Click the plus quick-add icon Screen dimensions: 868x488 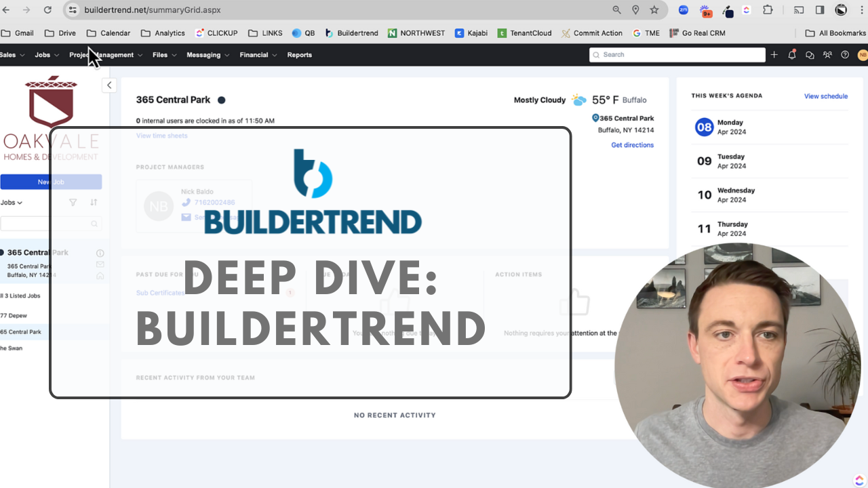pyautogui.click(x=774, y=55)
